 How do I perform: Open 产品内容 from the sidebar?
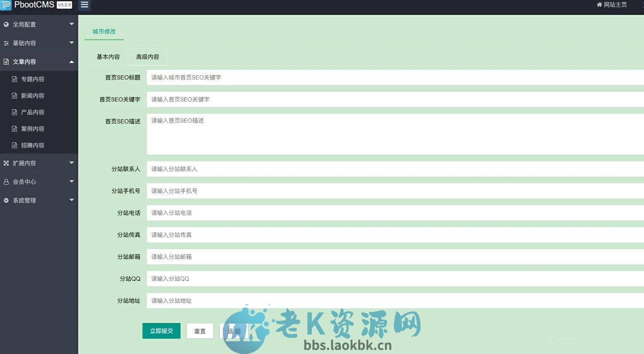coord(33,112)
